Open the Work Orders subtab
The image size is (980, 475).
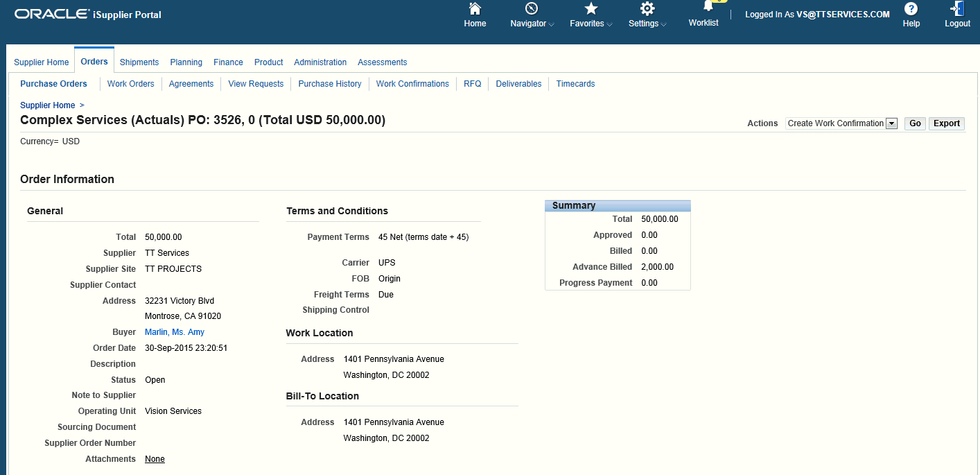131,84
